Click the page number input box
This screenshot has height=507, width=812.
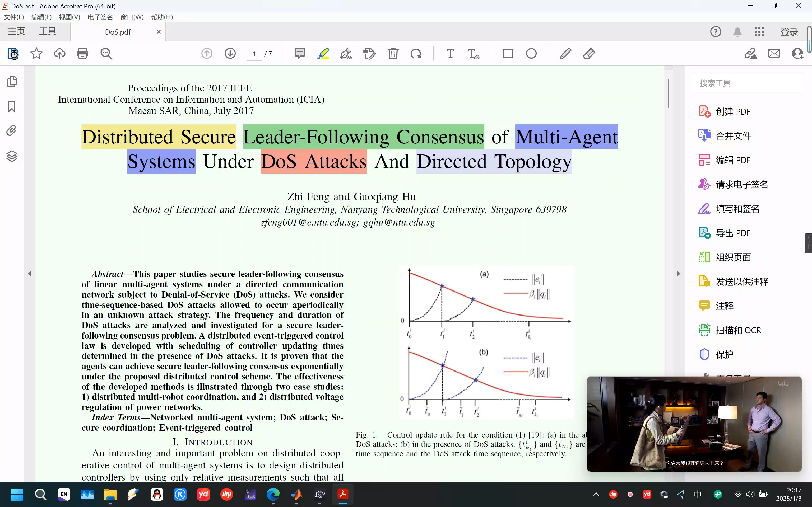pyautogui.click(x=254, y=54)
